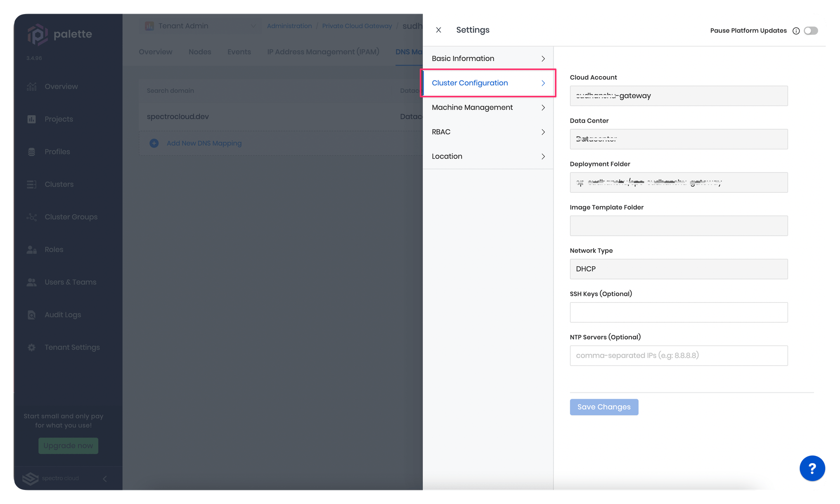
Task: Close the Settings panel with the X
Action: pos(438,30)
